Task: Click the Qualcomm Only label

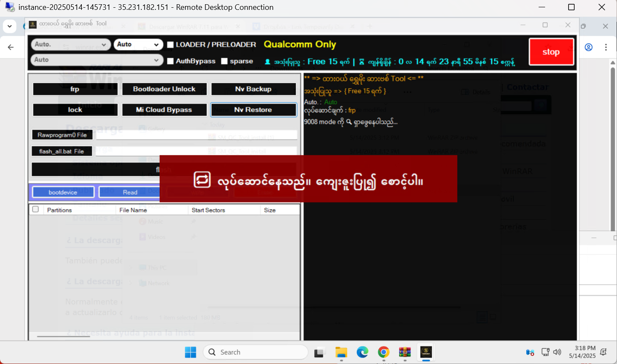Action: (300, 45)
